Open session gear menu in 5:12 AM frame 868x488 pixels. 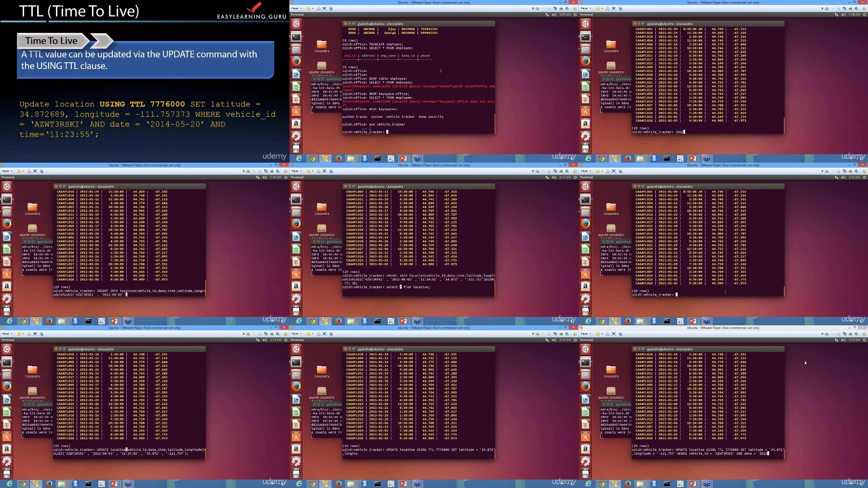click(864, 177)
